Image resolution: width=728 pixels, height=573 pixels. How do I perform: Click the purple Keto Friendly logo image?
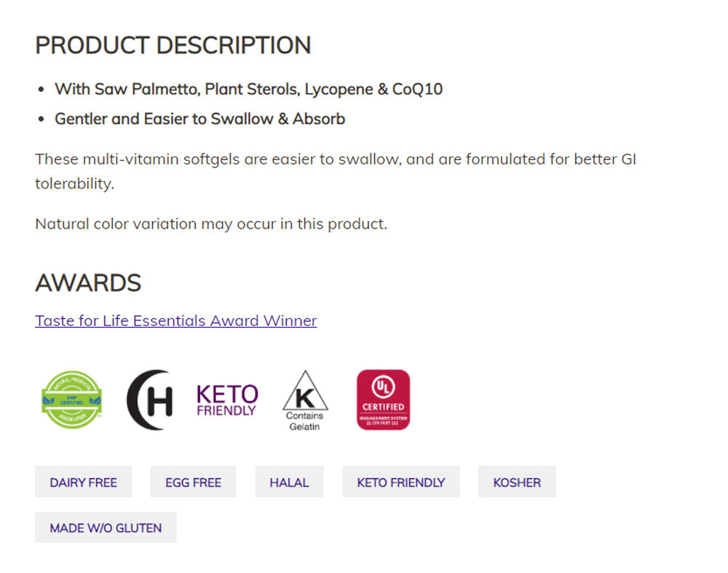(227, 400)
